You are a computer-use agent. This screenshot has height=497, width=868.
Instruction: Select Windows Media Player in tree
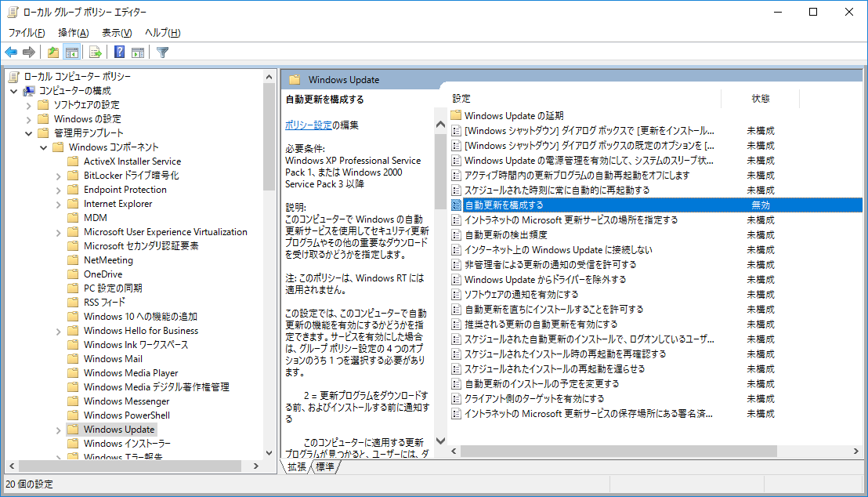coord(131,373)
